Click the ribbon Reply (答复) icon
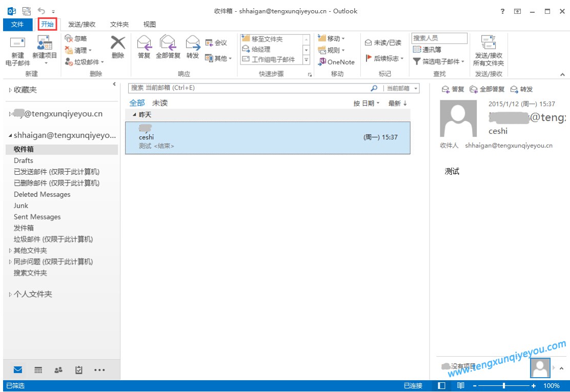 point(144,43)
